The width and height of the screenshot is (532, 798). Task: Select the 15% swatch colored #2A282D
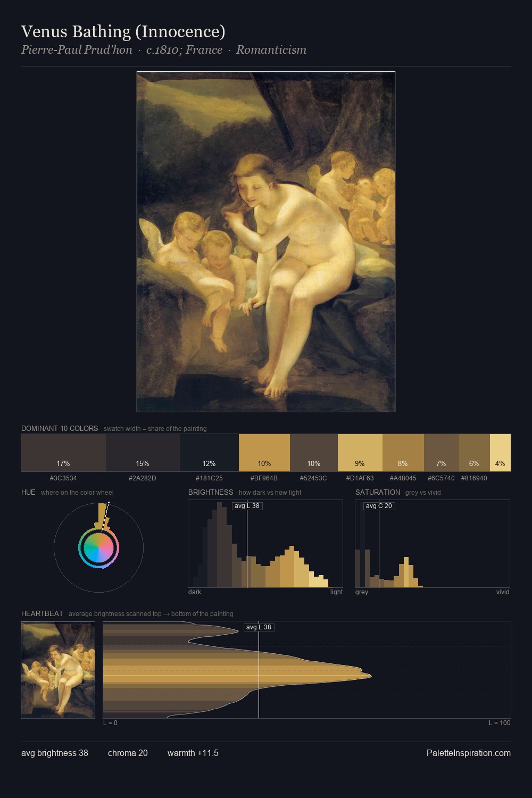pos(143,453)
